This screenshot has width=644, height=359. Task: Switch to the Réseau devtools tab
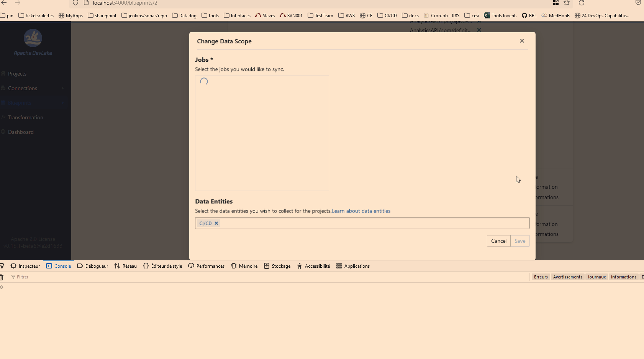point(129,266)
